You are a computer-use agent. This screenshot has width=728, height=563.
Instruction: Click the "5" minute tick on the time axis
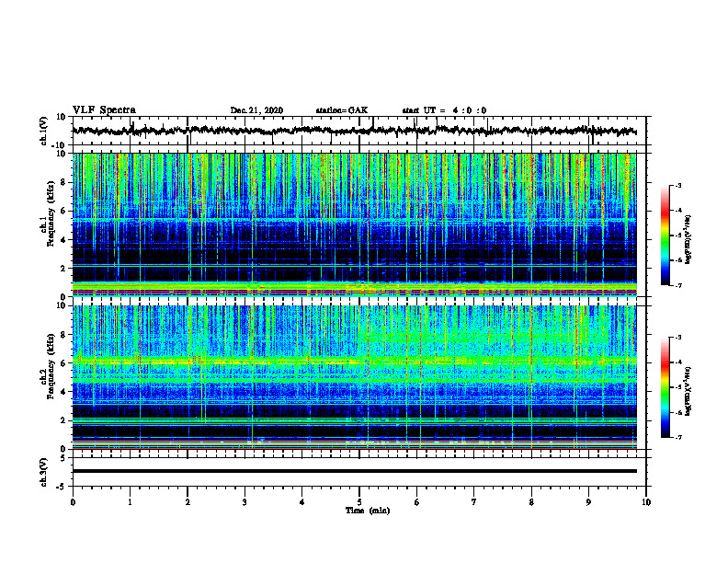tap(359, 502)
